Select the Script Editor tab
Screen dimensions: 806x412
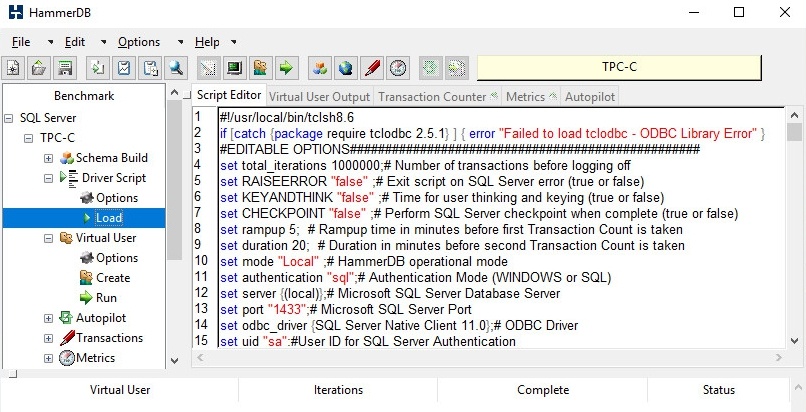229,95
